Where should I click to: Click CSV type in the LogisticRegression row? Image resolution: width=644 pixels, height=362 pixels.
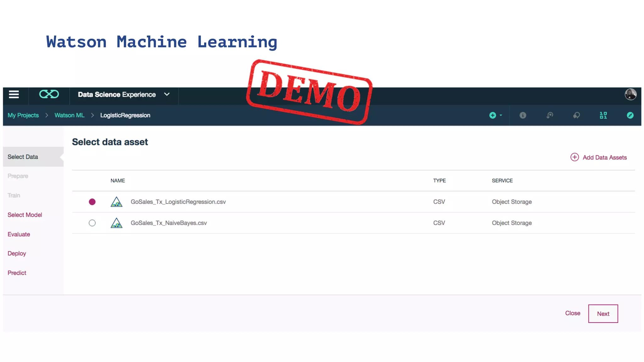point(439,202)
